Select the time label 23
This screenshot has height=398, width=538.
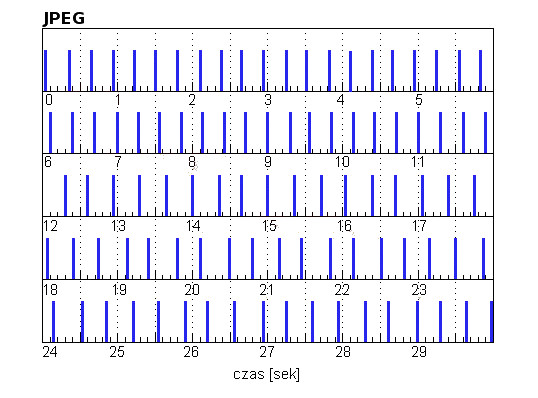pos(419,290)
